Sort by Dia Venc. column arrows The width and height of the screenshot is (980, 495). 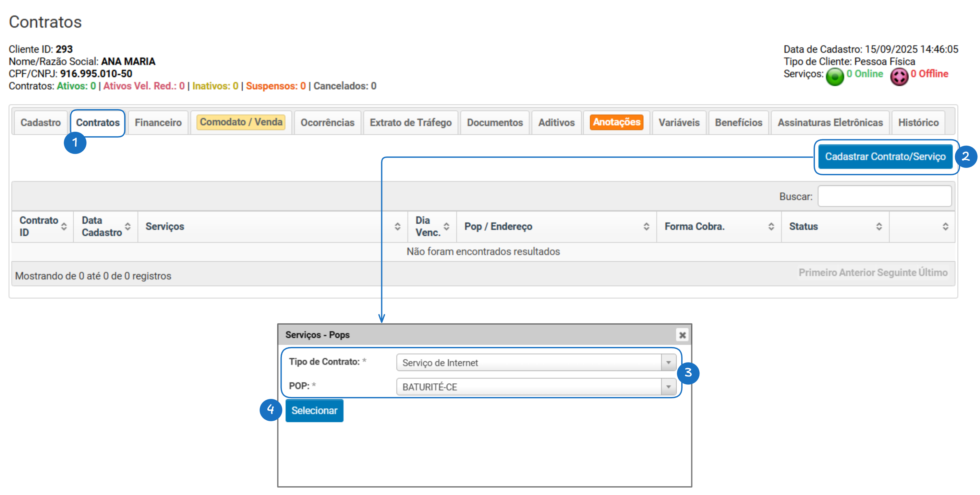coord(446,227)
